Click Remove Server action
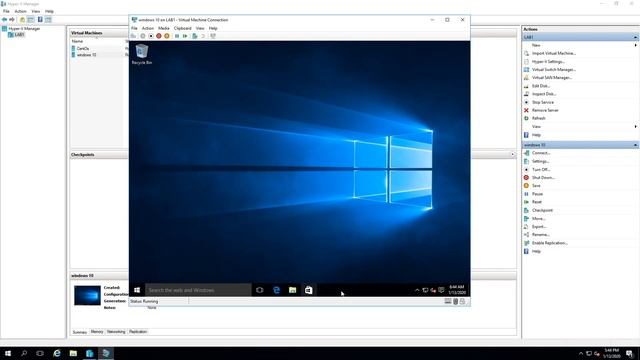 [x=545, y=110]
